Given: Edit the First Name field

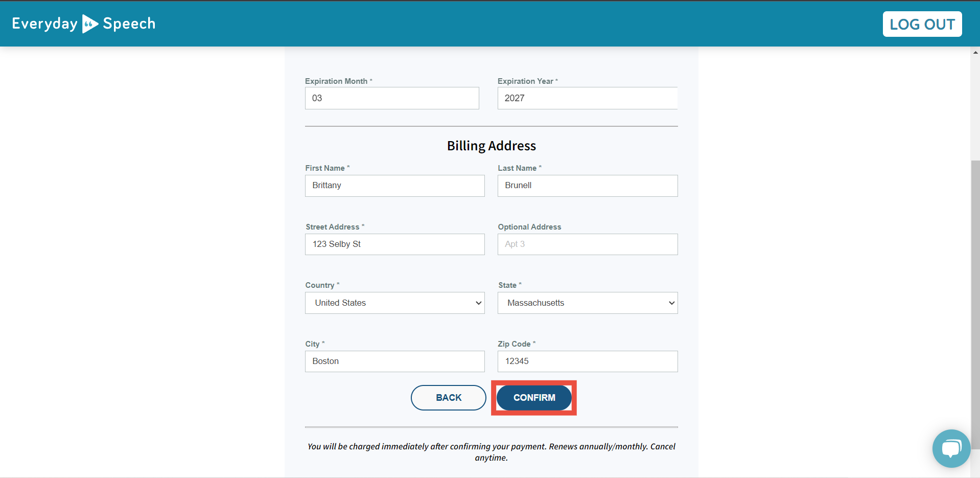Looking at the screenshot, I should (x=395, y=186).
